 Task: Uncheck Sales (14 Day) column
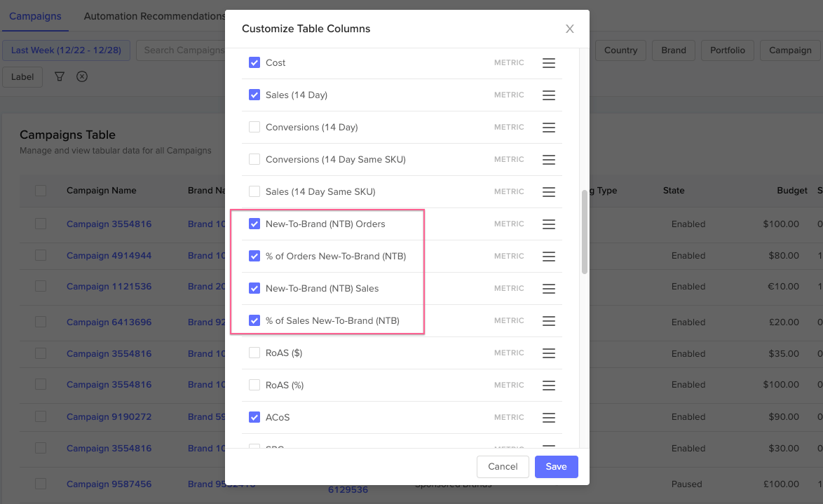(254, 95)
